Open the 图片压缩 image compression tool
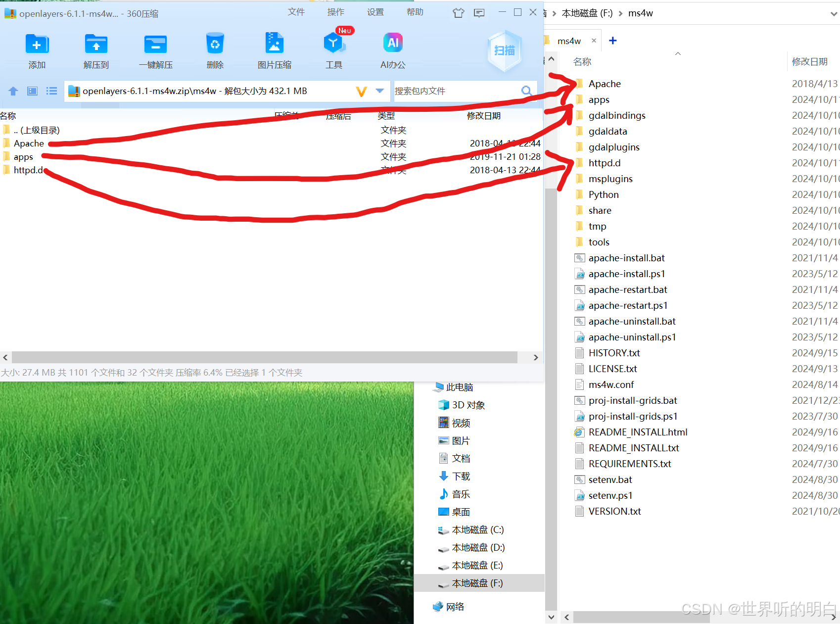Image resolution: width=840 pixels, height=624 pixels. 274,44
